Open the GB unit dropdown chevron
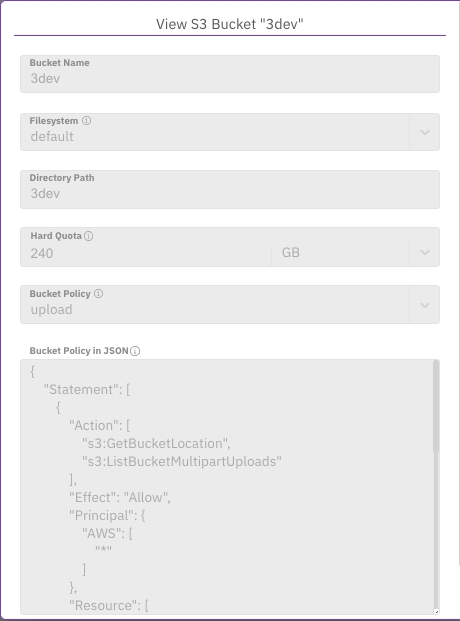 coord(425,252)
